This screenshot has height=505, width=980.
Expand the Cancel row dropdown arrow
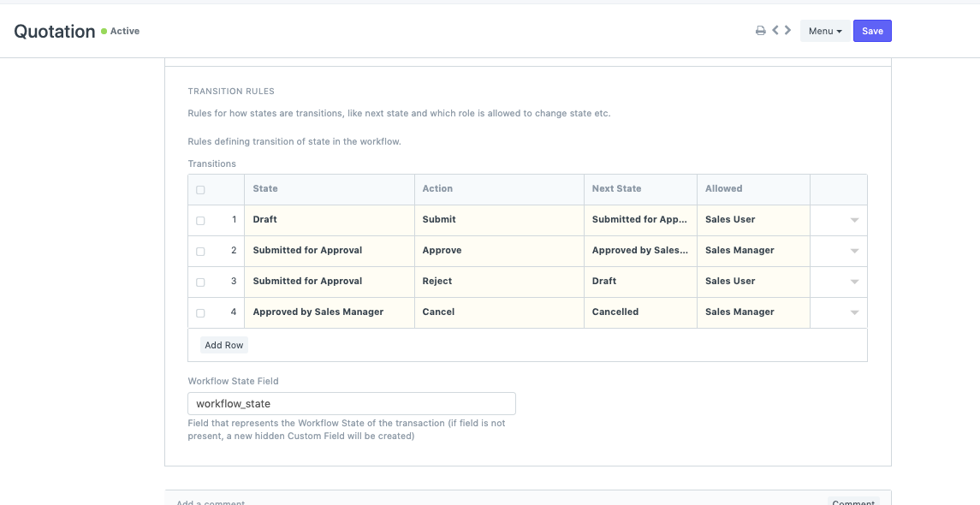(853, 312)
